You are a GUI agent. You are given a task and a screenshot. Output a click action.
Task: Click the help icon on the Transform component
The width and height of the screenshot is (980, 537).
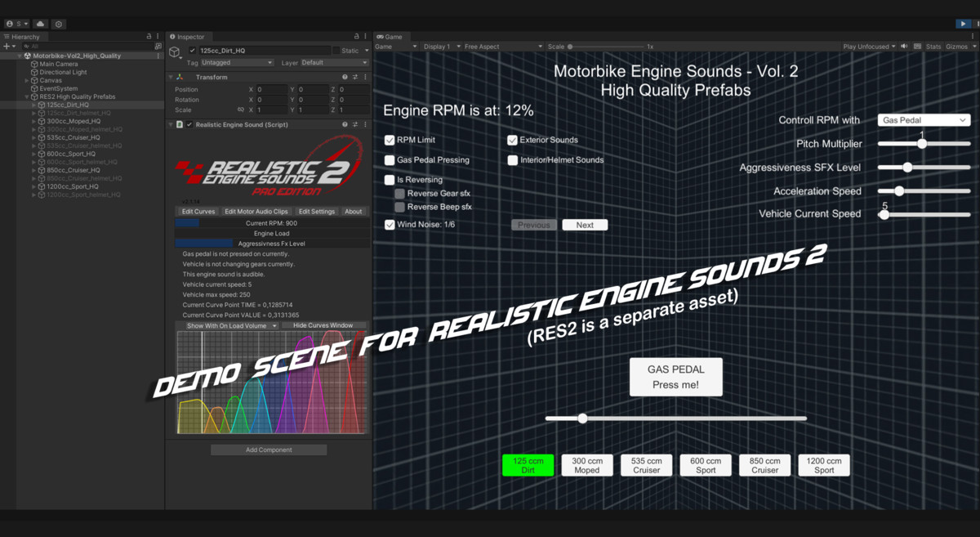coord(345,76)
